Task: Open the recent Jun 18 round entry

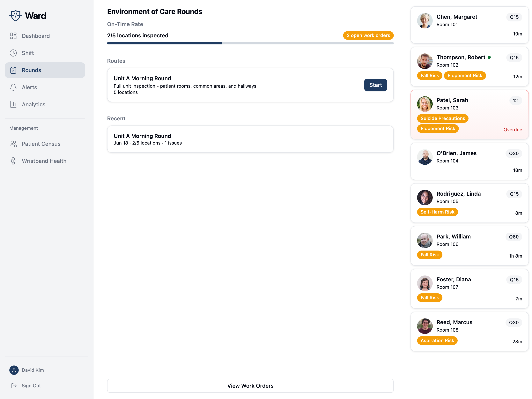Action: coord(250,139)
